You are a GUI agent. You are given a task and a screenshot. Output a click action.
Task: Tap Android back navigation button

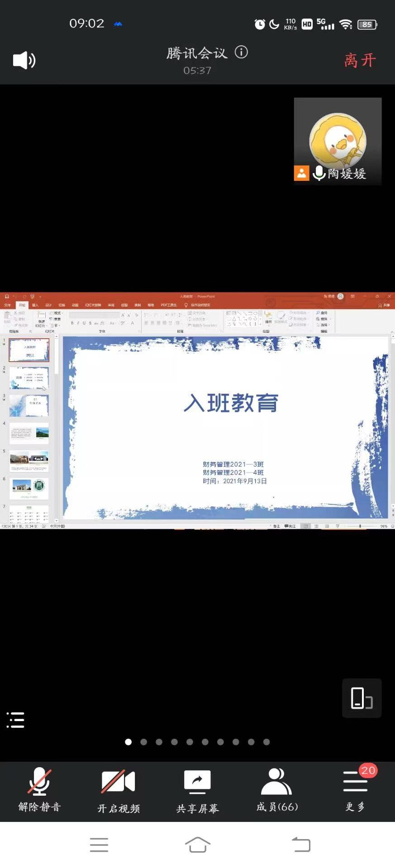tap(301, 844)
